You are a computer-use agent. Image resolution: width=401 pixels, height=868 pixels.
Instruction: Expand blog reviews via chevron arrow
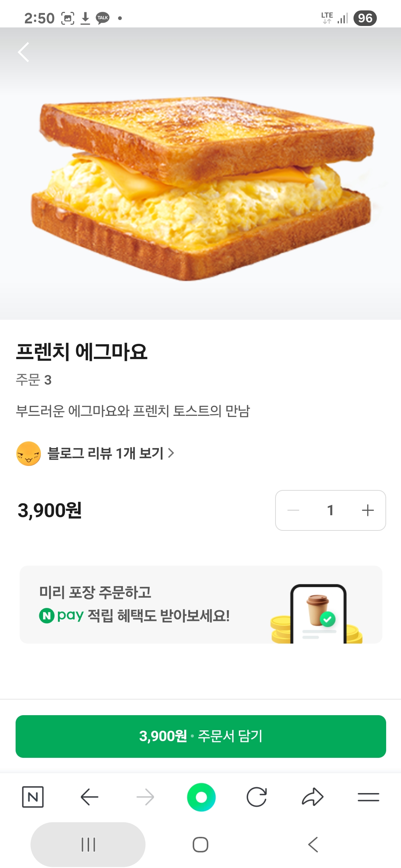point(171,453)
